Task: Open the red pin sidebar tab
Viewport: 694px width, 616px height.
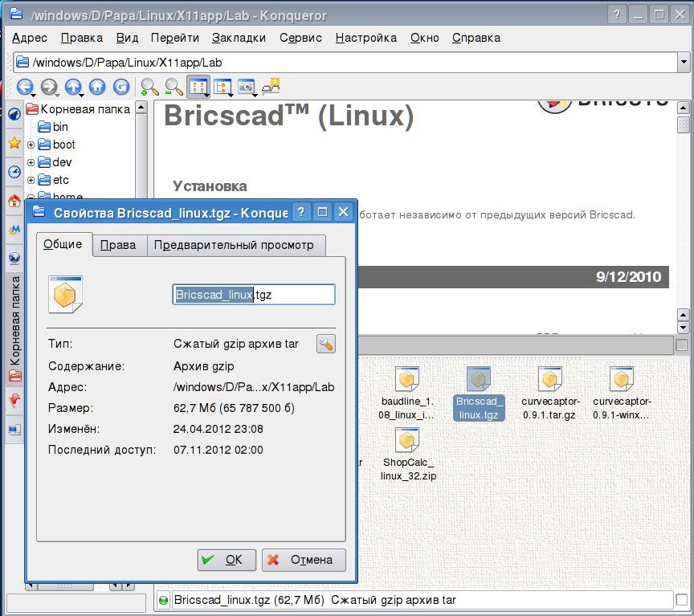Action: (x=14, y=401)
